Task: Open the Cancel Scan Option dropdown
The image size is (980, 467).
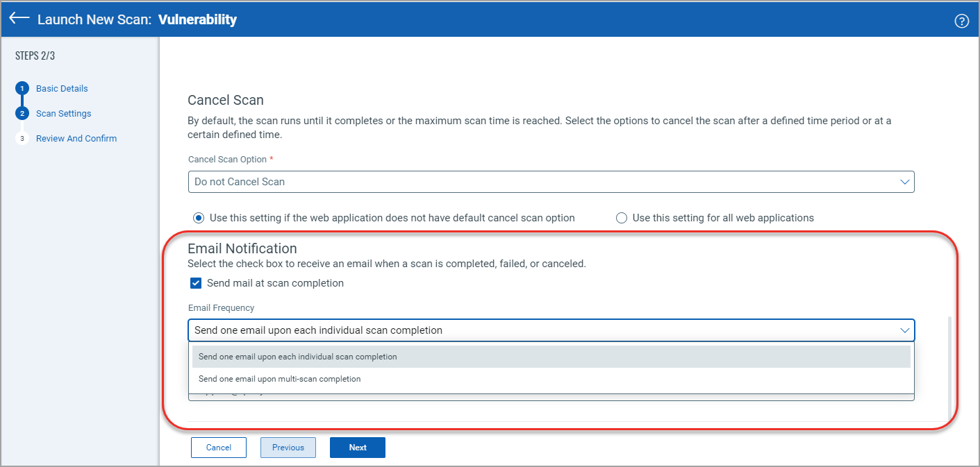Action: [x=551, y=182]
